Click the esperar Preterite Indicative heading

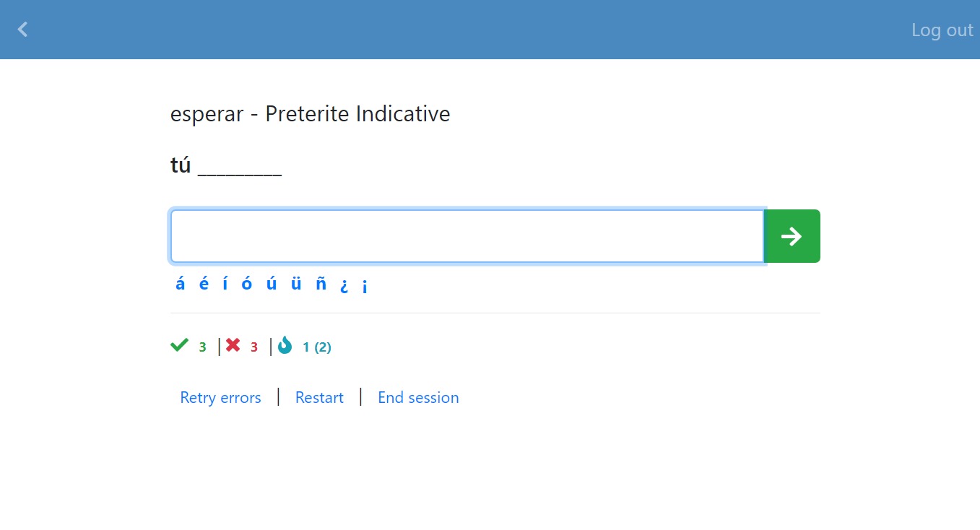coord(311,113)
